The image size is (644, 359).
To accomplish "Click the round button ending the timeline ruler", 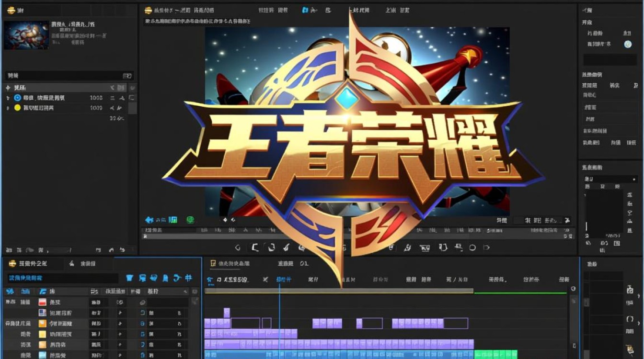I will pyautogui.click(x=573, y=289).
